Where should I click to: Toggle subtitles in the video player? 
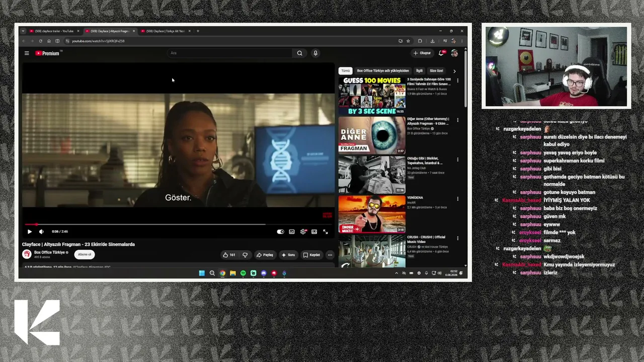(291, 232)
